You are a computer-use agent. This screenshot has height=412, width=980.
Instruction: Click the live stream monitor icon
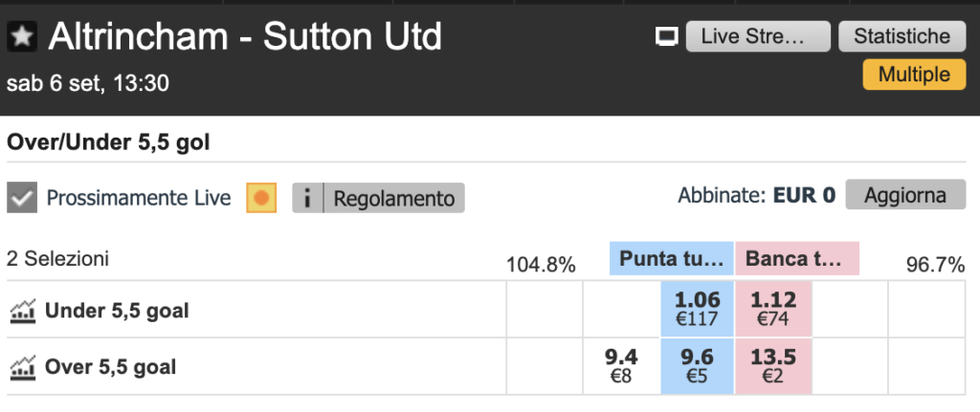[667, 37]
